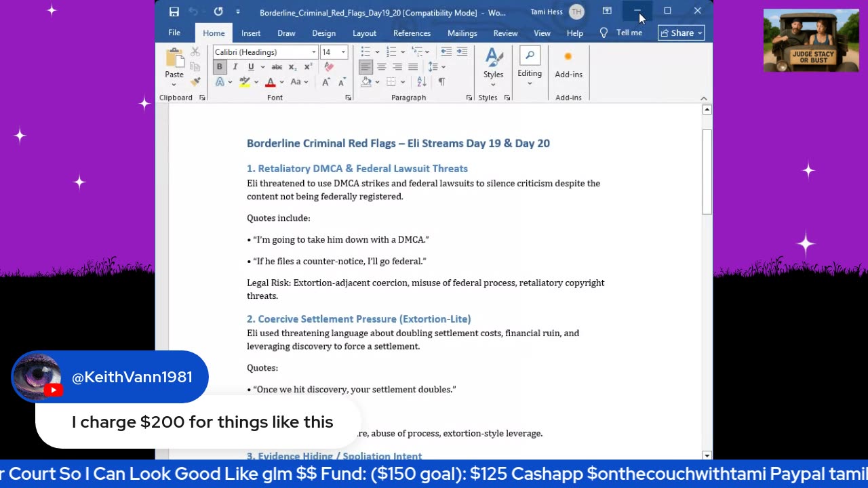Collapse the ribbon with the chevron
Viewport: 868px width, 488px height.
[703, 98]
